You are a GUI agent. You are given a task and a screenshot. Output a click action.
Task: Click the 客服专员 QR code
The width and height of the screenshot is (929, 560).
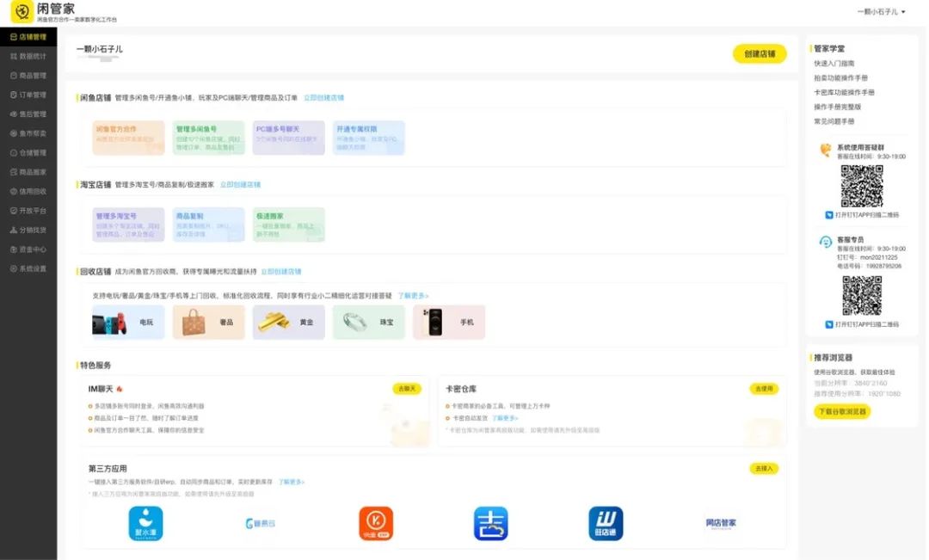(862, 295)
